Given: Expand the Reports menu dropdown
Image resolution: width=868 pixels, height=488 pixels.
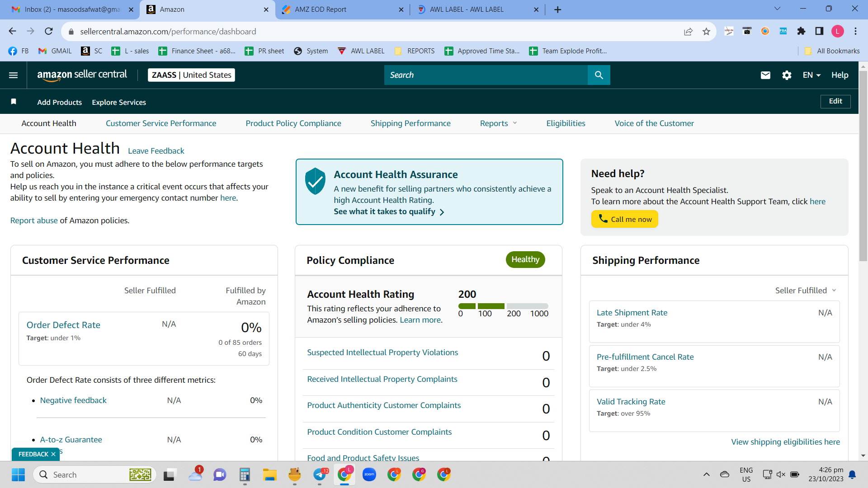Looking at the screenshot, I should click(x=498, y=123).
